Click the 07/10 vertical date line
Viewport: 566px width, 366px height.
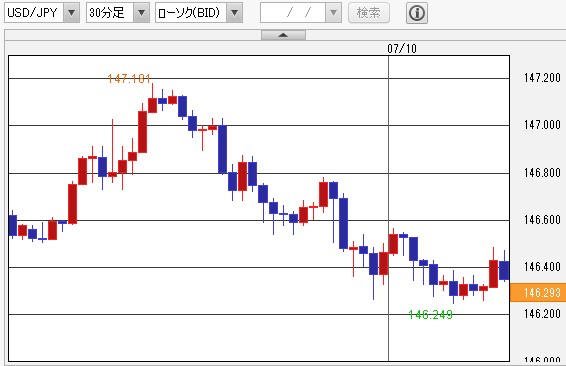coord(389,208)
